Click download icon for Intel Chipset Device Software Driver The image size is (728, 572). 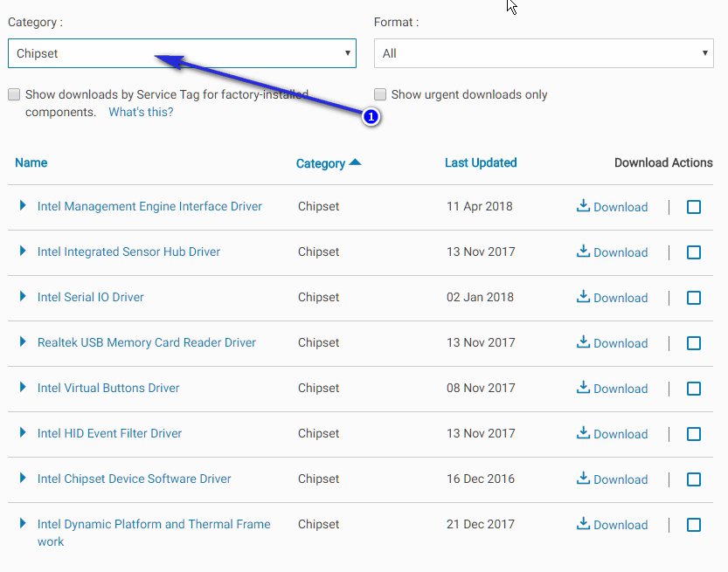[583, 479]
